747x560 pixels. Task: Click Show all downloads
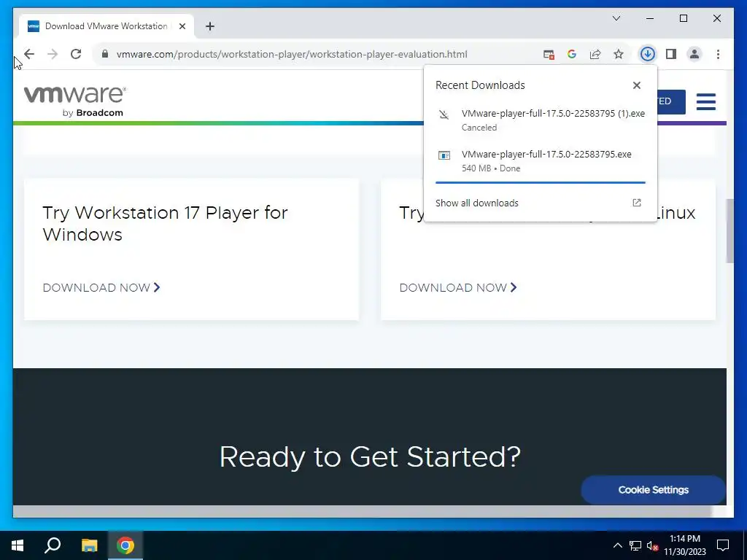[477, 203]
